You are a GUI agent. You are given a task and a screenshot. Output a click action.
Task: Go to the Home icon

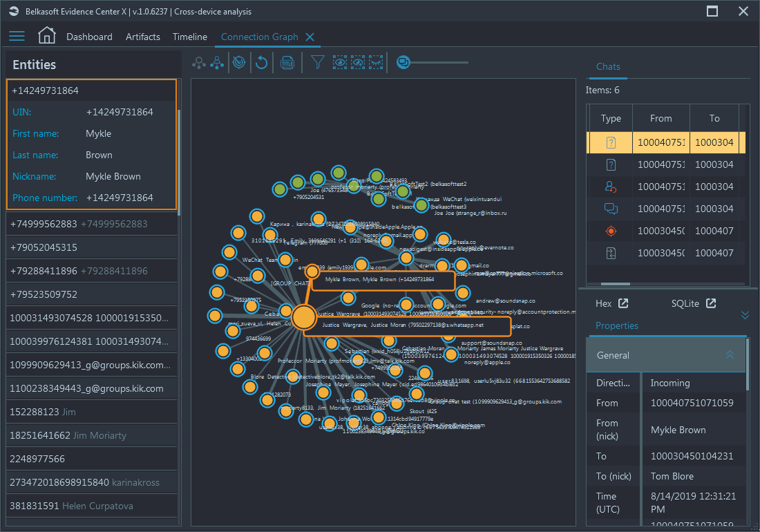pos(47,35)
